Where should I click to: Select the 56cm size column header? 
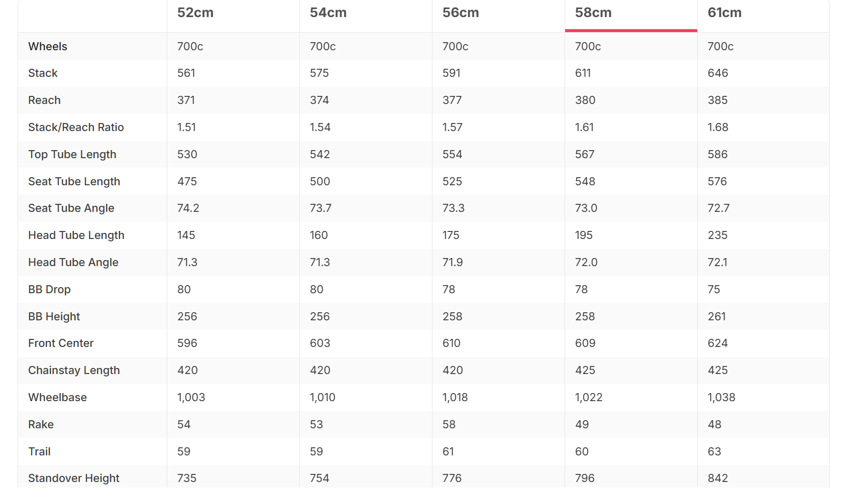(x=461, y=13)
